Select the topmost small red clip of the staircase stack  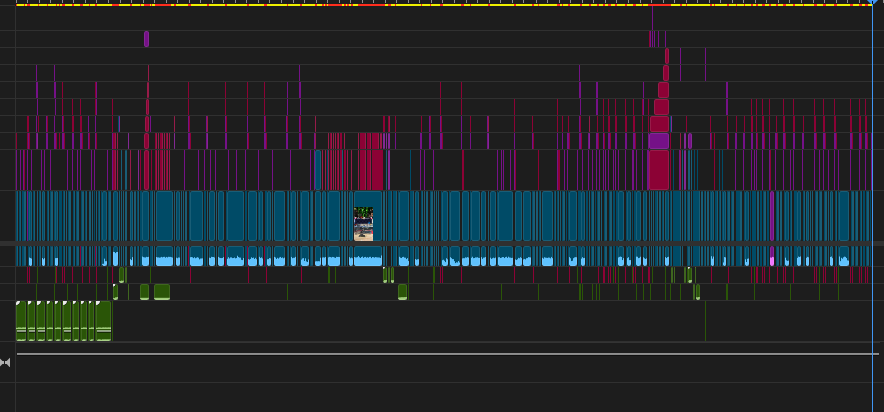(x=667, y=56)
